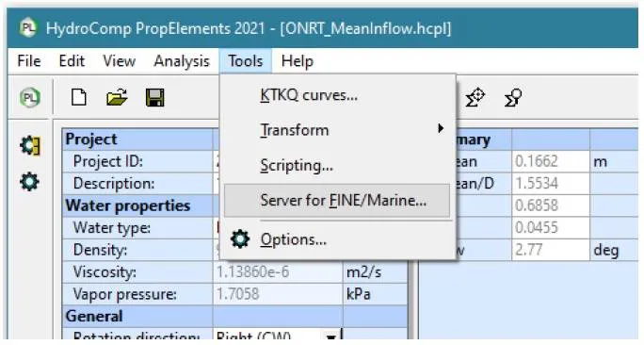
Task: Click the Density label
Action: tap(100, 250)
